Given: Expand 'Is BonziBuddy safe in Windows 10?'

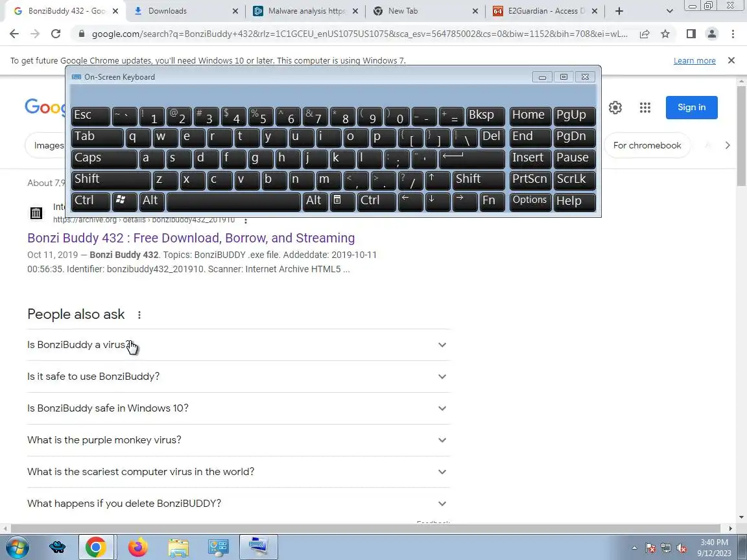Looking at the screenshot, I should pyautogui.click(x=238, y=408).
